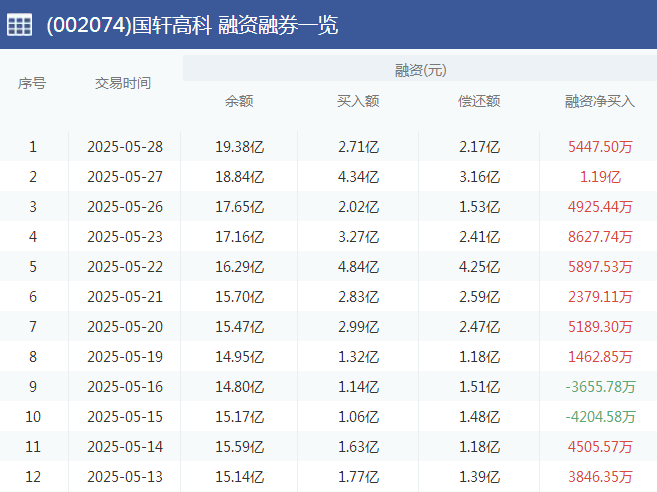Select date cell 2025-05-14

tap(125, 447)
